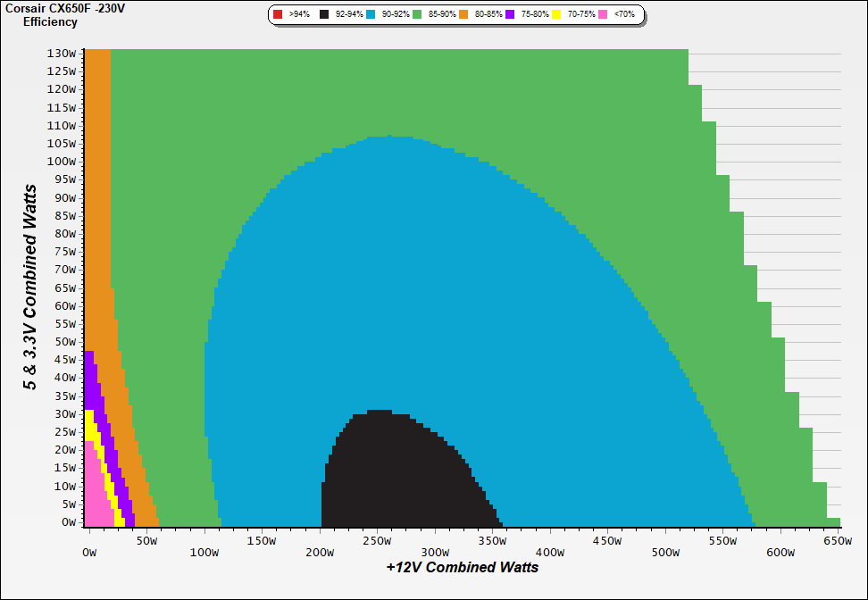Image resolution: width=868 pixels, height=600 pixels.
Task: Click the +12V Combined Watts axis title
Action: click(x=463, y=567)
